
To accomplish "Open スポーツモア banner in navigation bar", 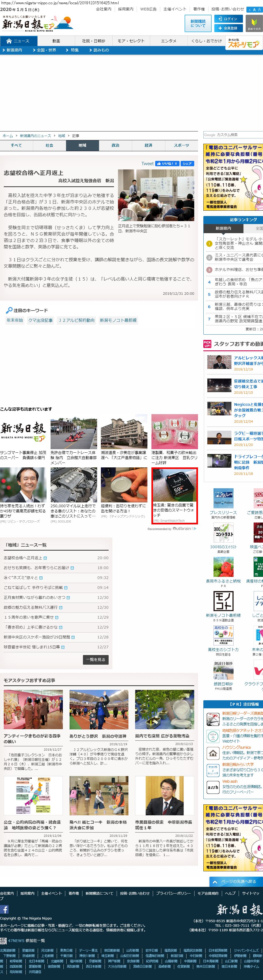I will pyautogui.click(x=244, y=43).
